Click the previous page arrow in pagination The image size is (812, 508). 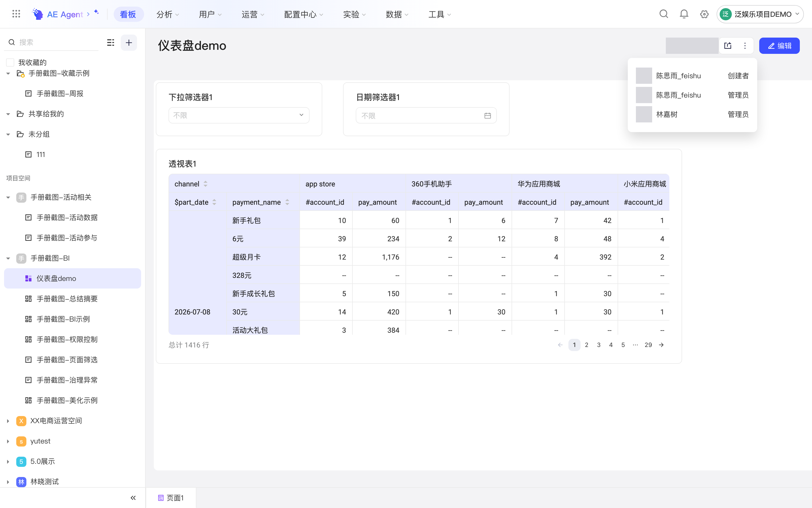coord(560,345)
